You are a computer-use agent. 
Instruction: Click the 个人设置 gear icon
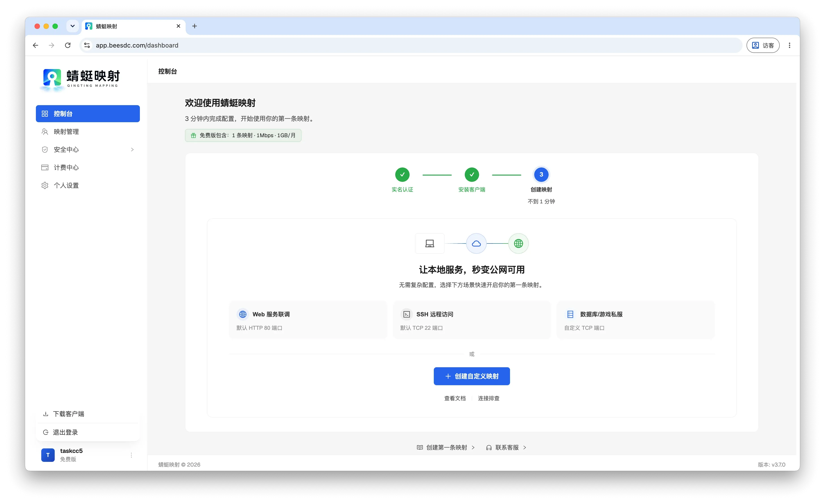coord(45,185)
